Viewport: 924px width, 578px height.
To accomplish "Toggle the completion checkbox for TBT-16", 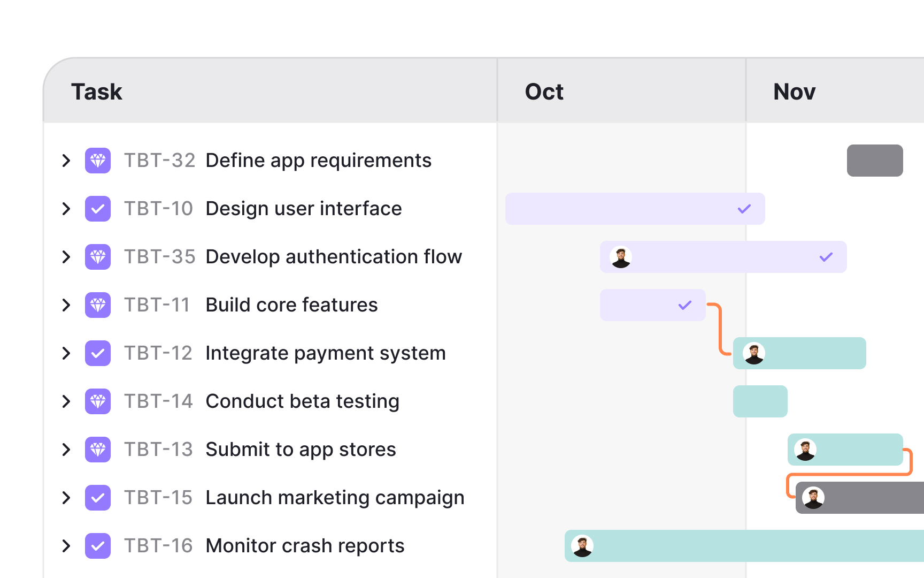I will [x=98, y=545].
